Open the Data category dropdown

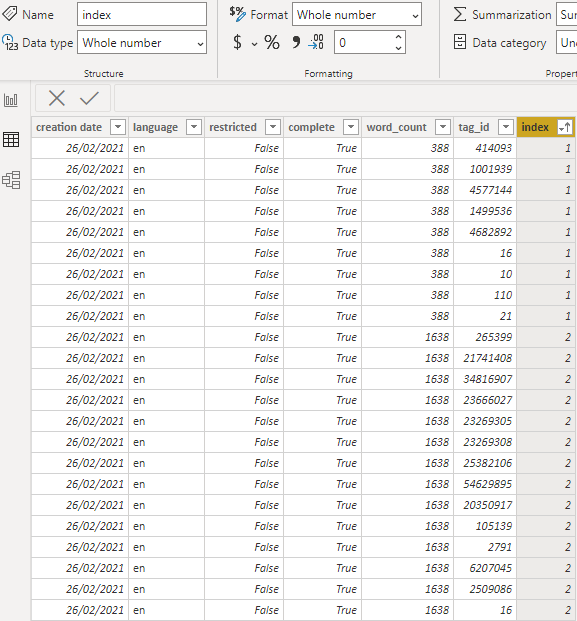566,42
